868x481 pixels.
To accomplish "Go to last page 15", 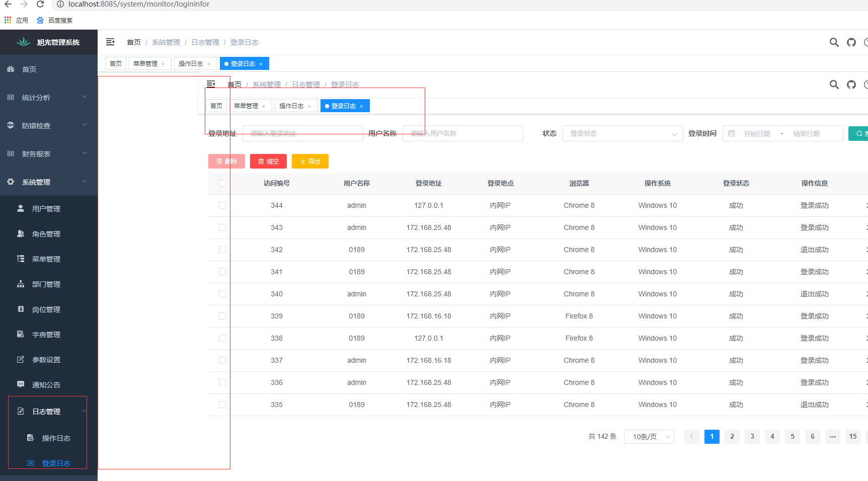I will click(x=853, y=437).
